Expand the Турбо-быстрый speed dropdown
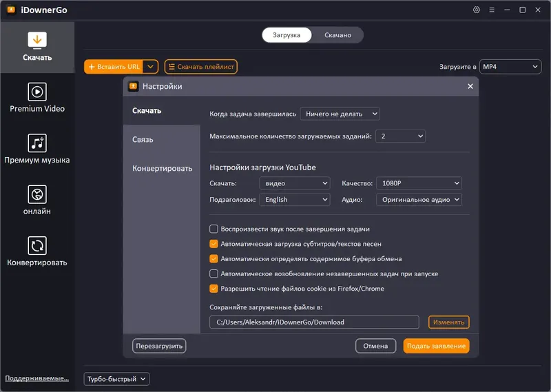551x392 pixels. tap(116, 379)
